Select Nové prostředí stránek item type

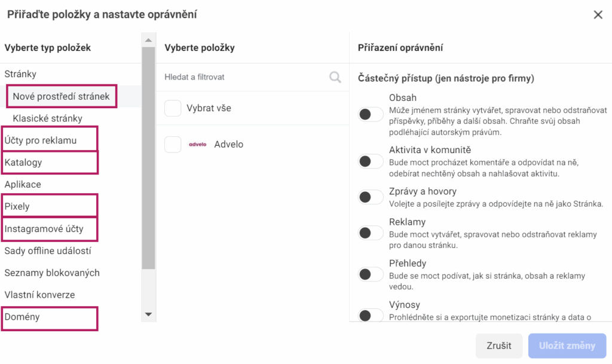coord(61,96)
